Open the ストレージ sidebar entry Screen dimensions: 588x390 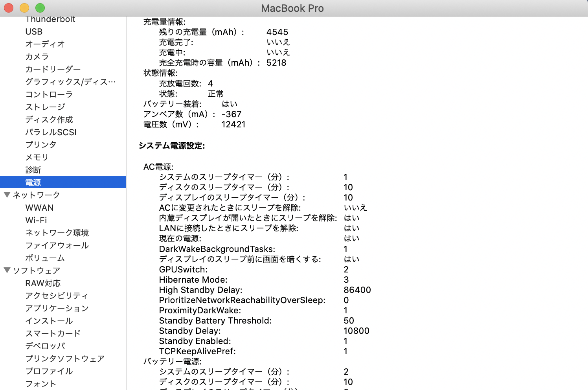click(x=45, y=107)
